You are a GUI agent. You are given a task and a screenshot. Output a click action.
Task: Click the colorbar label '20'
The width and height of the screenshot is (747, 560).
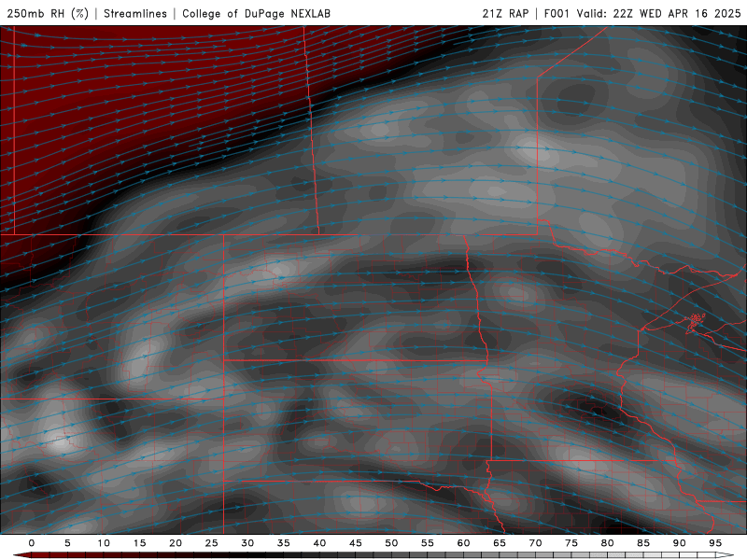click(176, 543)
